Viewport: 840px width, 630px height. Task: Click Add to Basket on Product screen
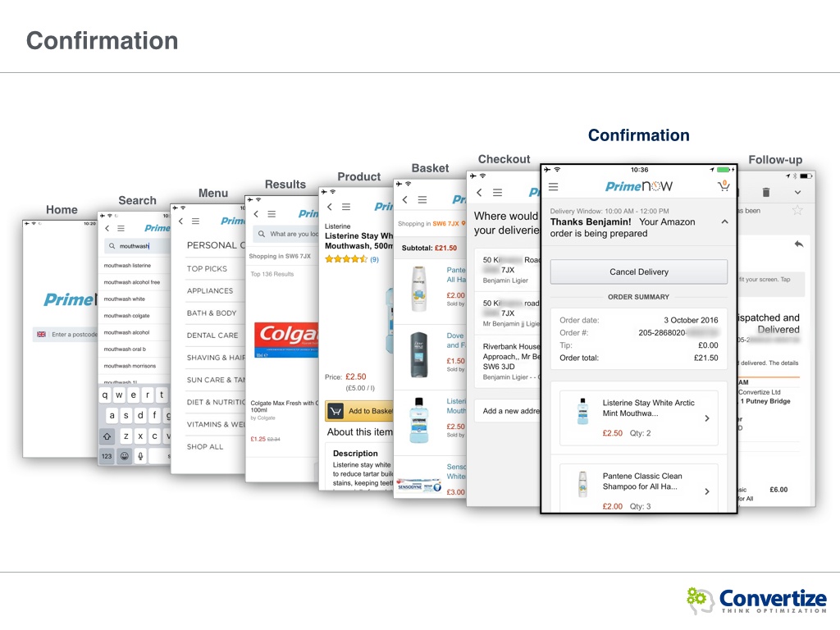[x=359, y=411]
